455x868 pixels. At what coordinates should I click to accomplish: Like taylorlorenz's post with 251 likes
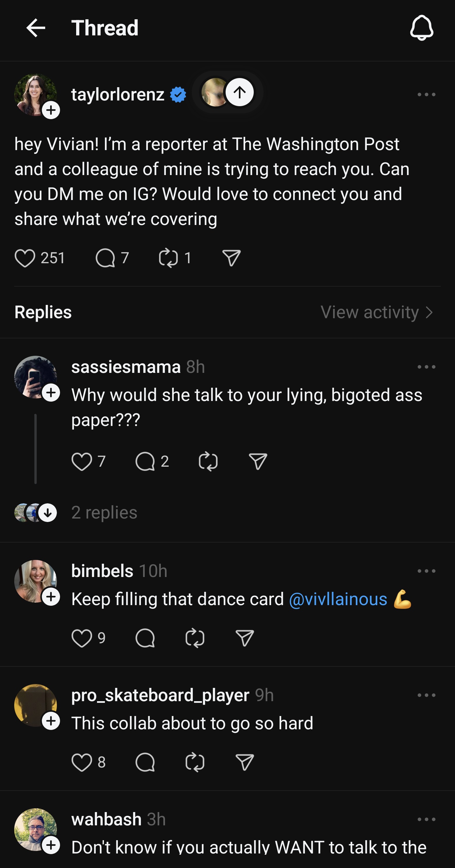pyautogui.click(x=25, y=258)
